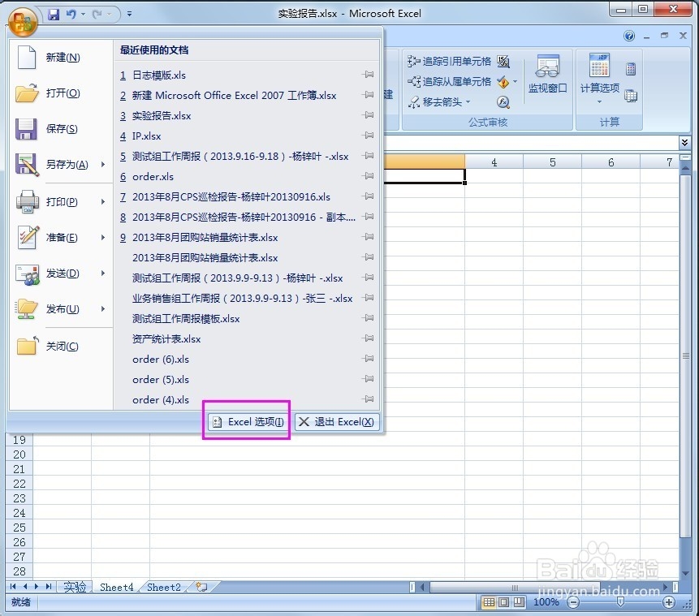Screen dimensions: 699x616
Task: Open the Excel Help question mark icon
Action: click(x=629, y=36)
